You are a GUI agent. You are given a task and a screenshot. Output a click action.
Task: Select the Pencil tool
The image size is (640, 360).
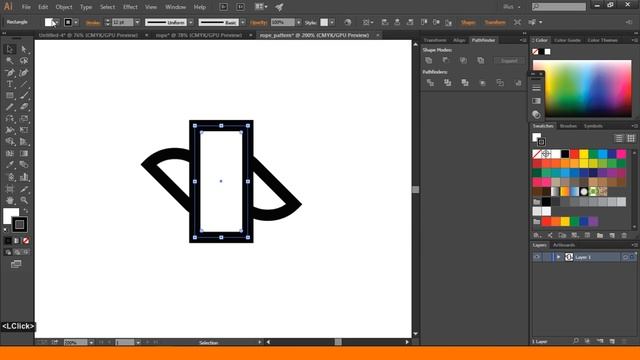point(10,107)
